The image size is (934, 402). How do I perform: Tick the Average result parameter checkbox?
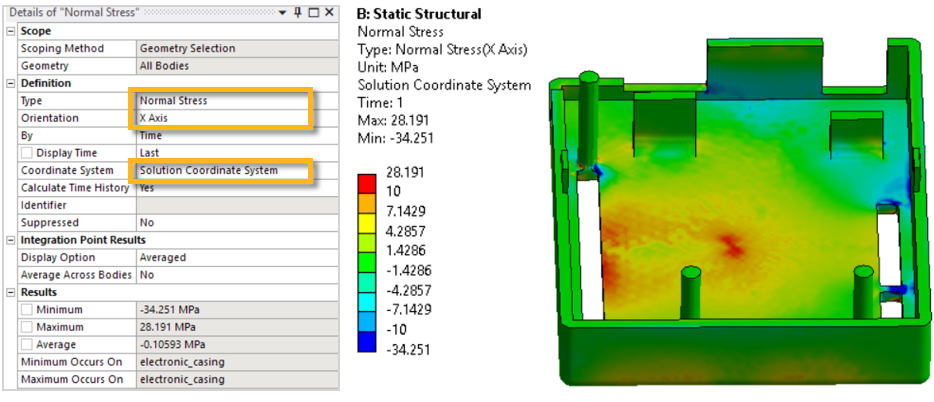point(27,345)
